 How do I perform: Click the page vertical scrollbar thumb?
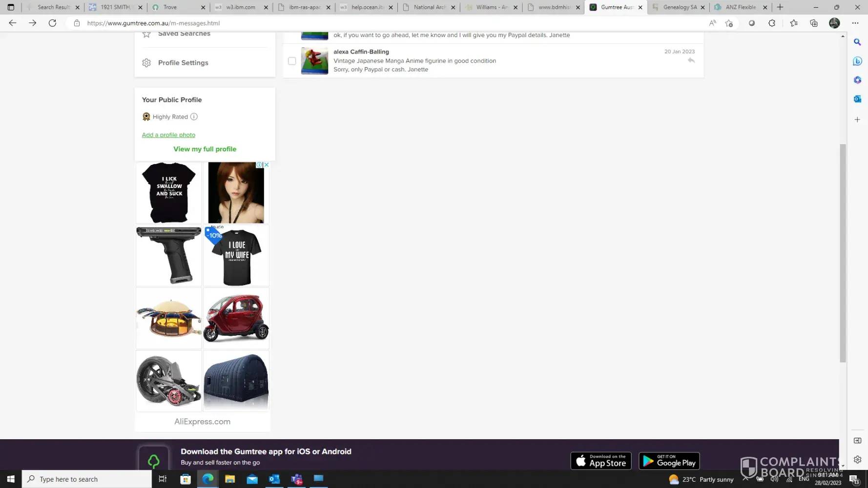(x=843, y=253)
